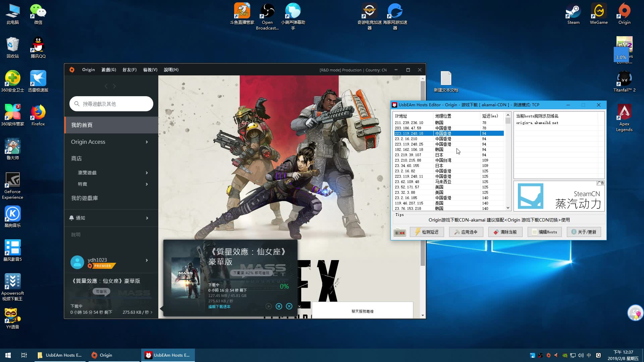Open the Origin menu in menu bar
644x362 pixels.
[89, 70]
